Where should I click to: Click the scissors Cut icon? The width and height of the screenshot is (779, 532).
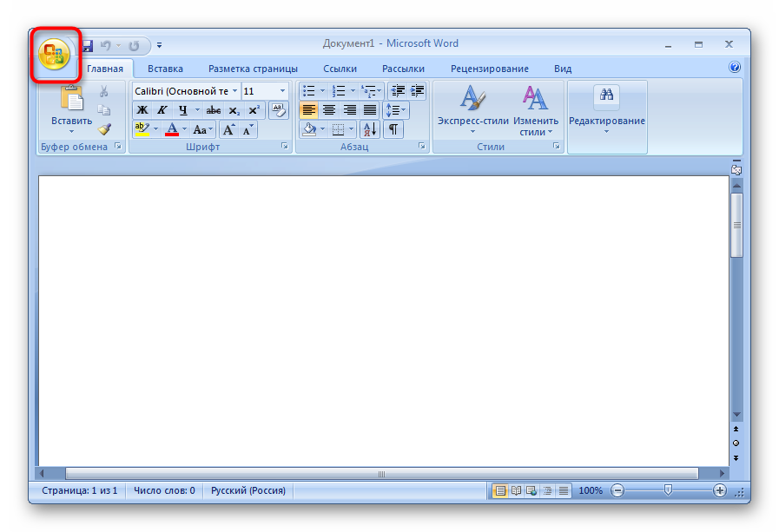(x=104, y=91)
